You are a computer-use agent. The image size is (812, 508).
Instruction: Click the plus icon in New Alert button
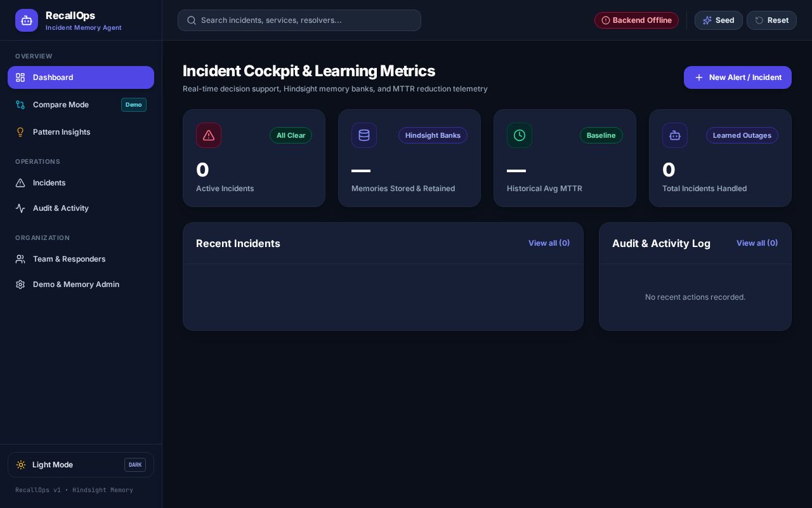[699, 77]
